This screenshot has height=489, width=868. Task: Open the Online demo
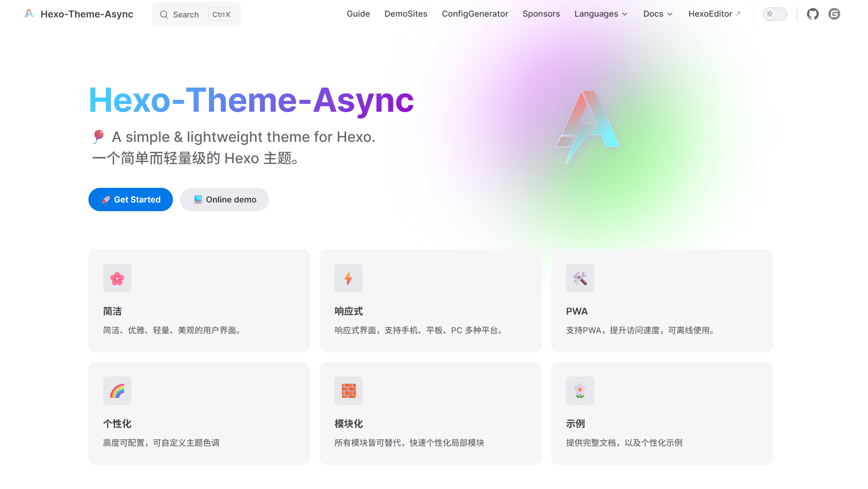(x=224, y=199)
